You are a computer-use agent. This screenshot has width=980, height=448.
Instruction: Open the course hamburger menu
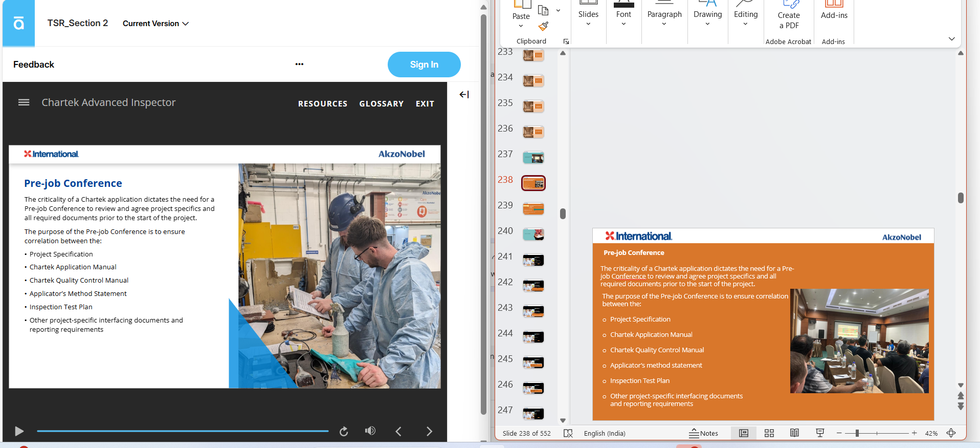(24, 102)
